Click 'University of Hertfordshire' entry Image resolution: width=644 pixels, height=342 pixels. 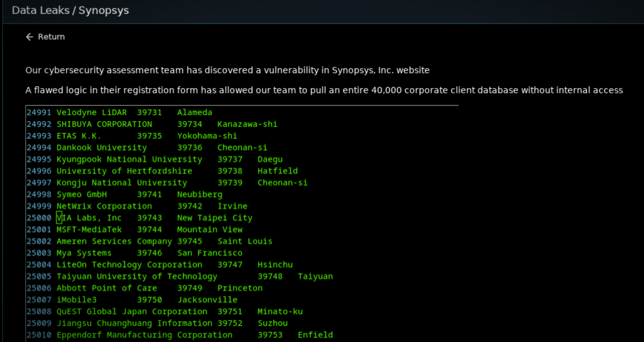click(x=124, y=171)
